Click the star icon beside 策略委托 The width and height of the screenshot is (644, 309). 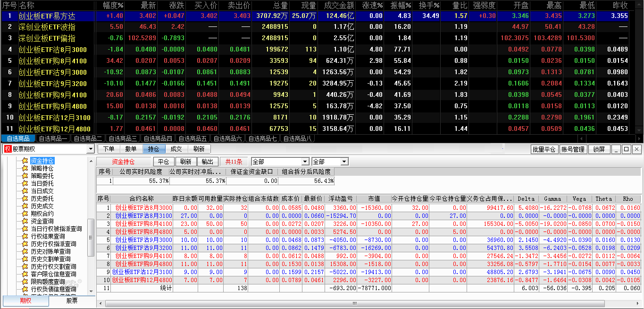[25, 176]
